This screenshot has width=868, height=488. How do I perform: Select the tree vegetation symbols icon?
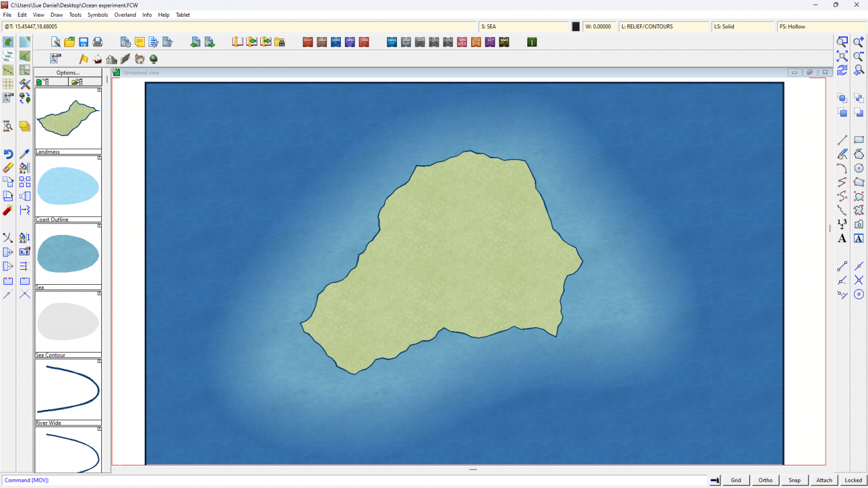coord(153,59)
